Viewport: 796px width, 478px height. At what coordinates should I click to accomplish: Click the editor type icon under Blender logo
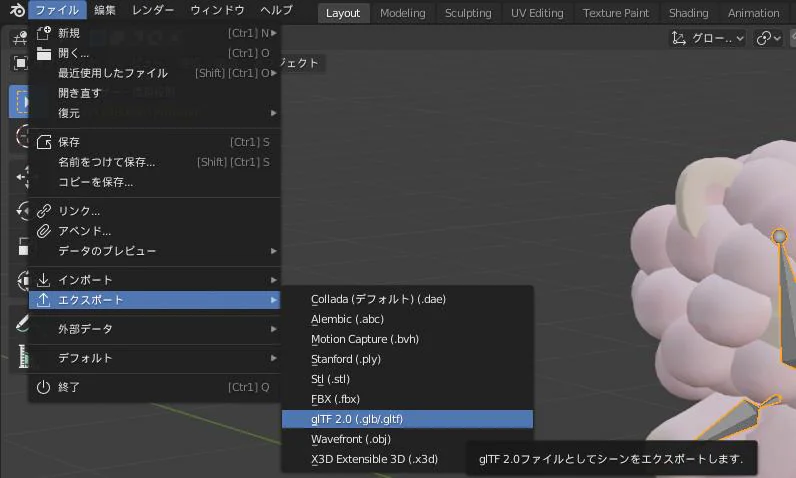tap(19, 38)
